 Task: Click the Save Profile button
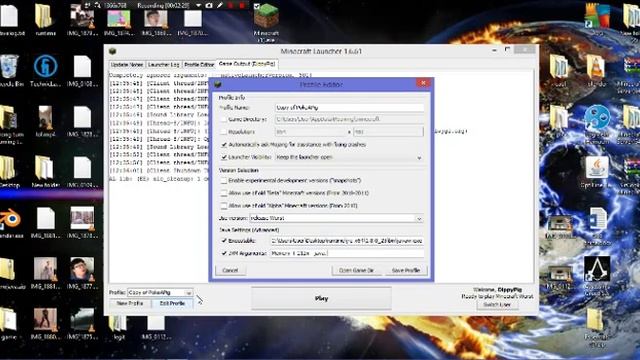(x=406, y=270)
